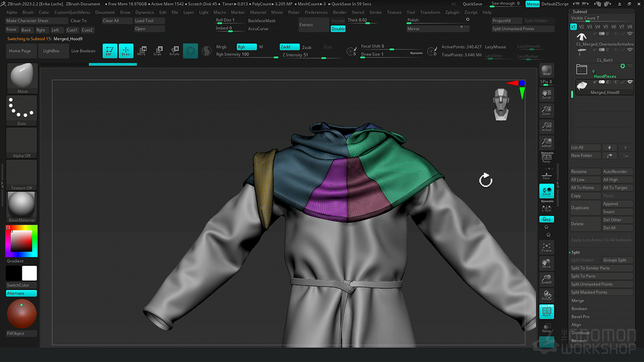Viewport: 644px width, 362px height.
Task: Turn off Double option
Action: 338,29
